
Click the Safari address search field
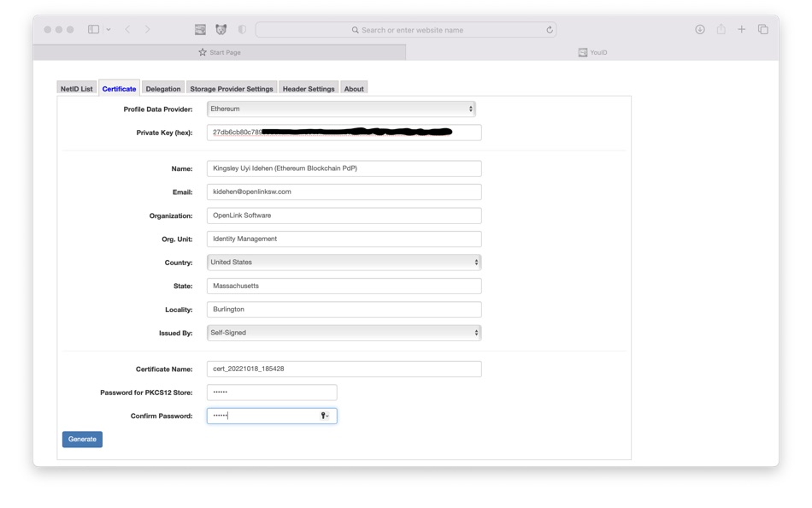pyautogui.click(x=406, y=30)
